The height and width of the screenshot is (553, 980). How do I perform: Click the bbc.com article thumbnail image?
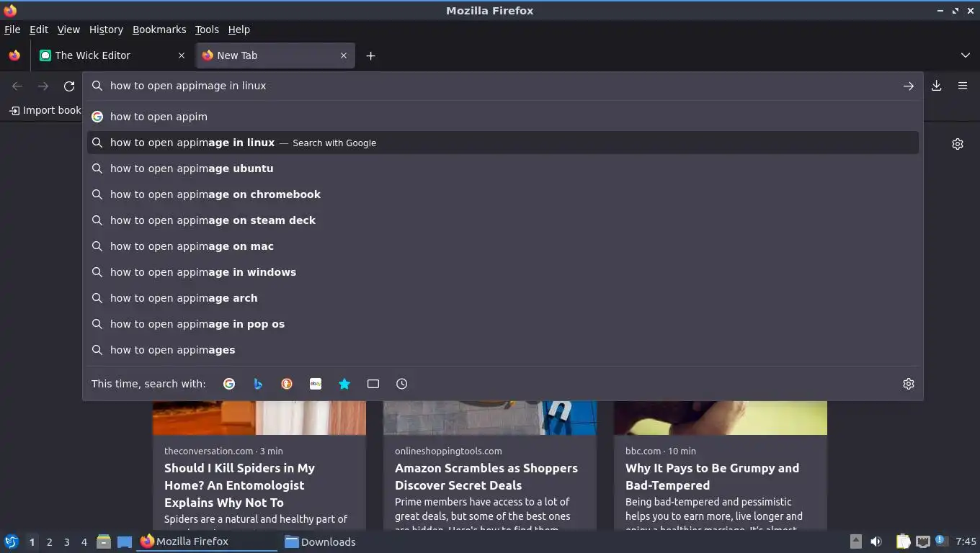click(x=721, y=418)
